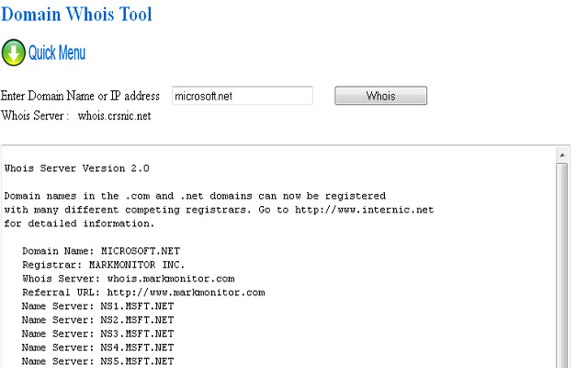Focus the domain name input field
Viewport: 588px width, 368px height.
click(243, 96)
